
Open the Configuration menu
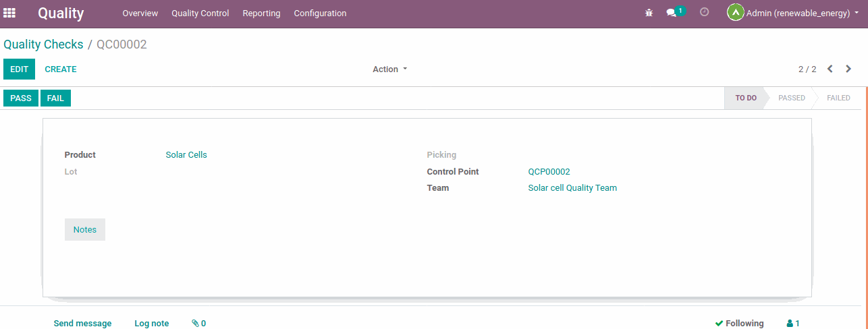[x=320, y=13]
